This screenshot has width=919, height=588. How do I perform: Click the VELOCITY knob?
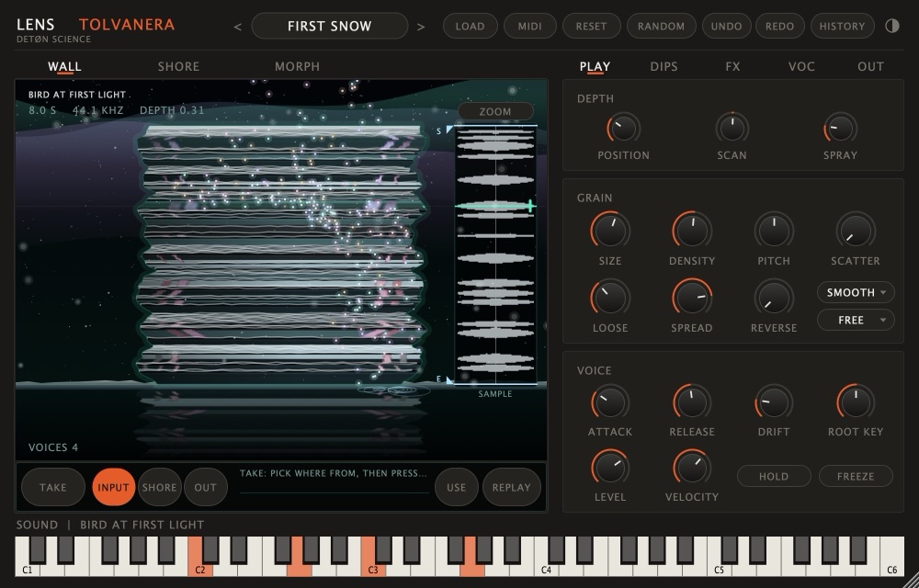click(692, 469)
